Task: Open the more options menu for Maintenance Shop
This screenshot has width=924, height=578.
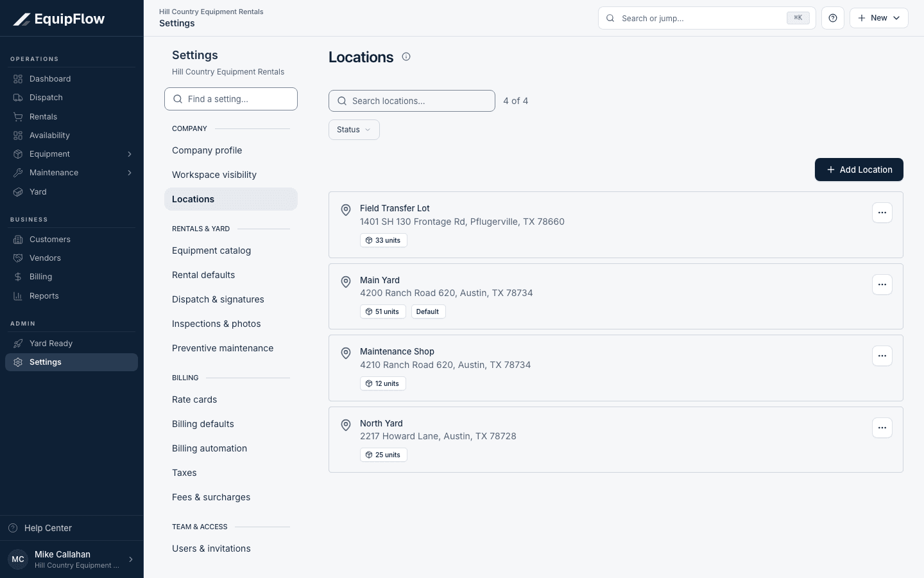Action: pos(882,356)
